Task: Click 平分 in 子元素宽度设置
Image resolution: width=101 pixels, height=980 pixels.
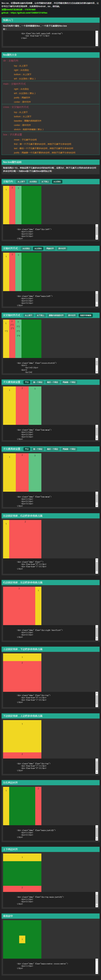Action: click(x=27, y=382)
